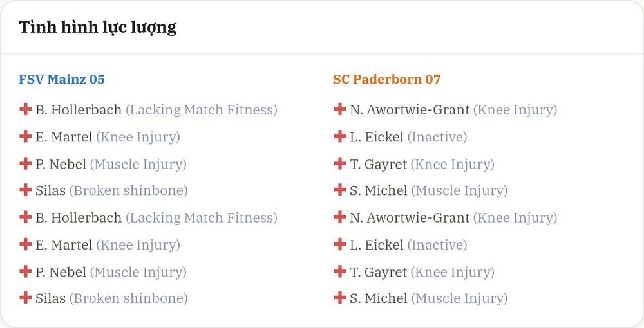
Task: Click the injury cross icon beside first E. Martel
Action: (x=26, y=136)
